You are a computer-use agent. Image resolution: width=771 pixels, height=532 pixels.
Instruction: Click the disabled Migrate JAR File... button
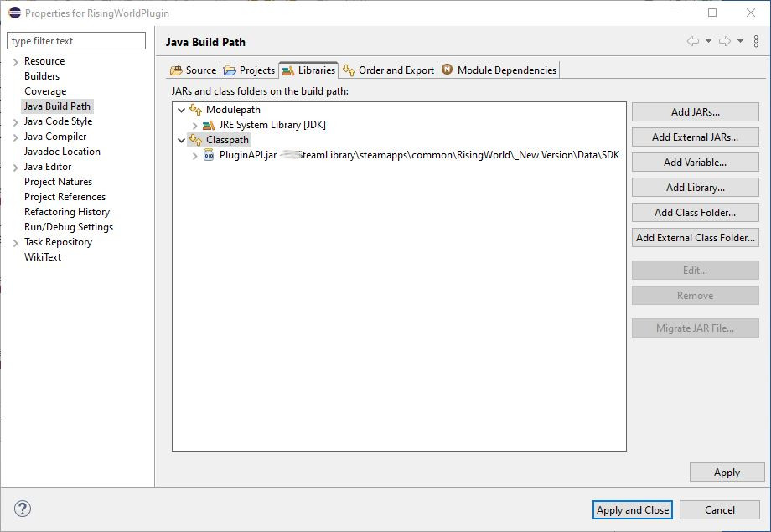696,328
